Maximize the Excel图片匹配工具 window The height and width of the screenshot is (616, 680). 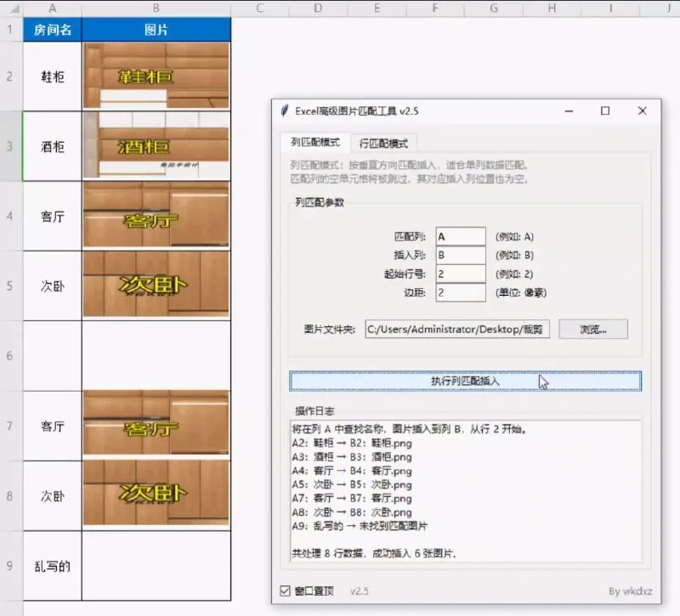click(605, 110)
